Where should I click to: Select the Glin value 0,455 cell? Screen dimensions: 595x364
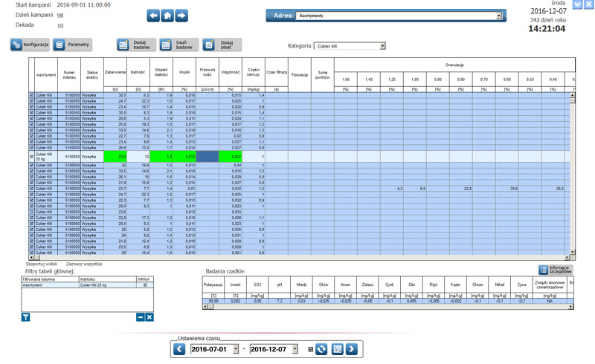tap(411, 301)
